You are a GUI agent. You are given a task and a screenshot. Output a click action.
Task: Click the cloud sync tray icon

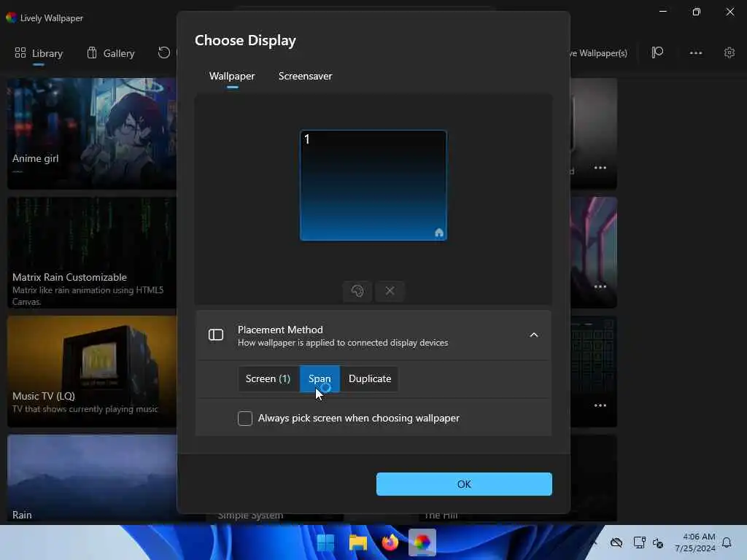point(616,542)
